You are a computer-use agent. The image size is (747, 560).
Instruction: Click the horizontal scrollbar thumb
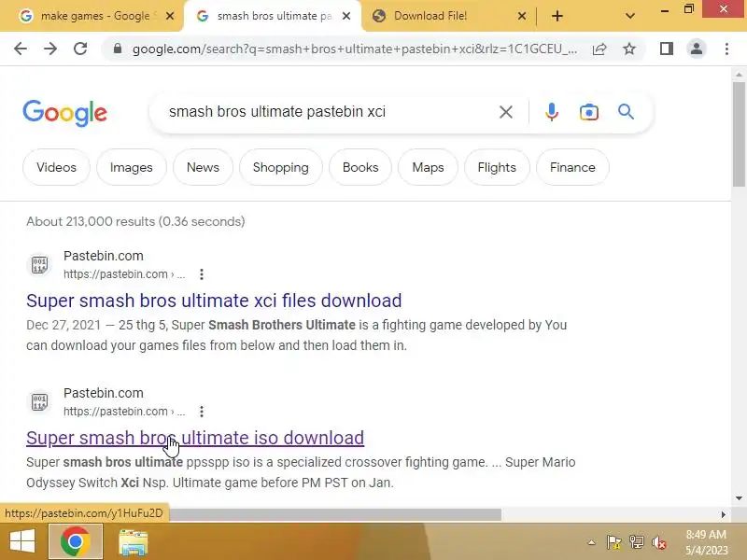[335, 514]
